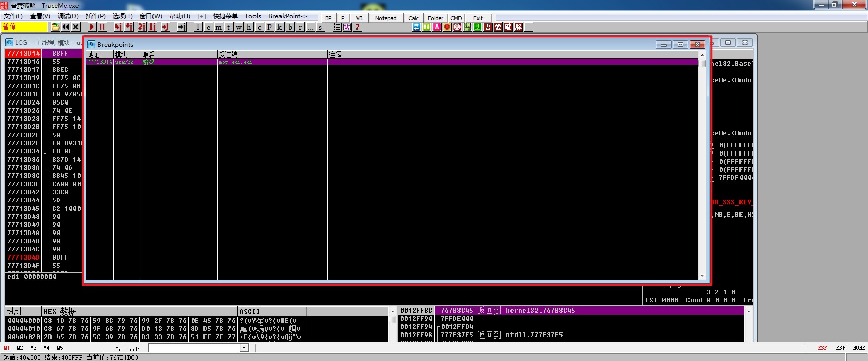Show References with 'r' button

(300, 27)
